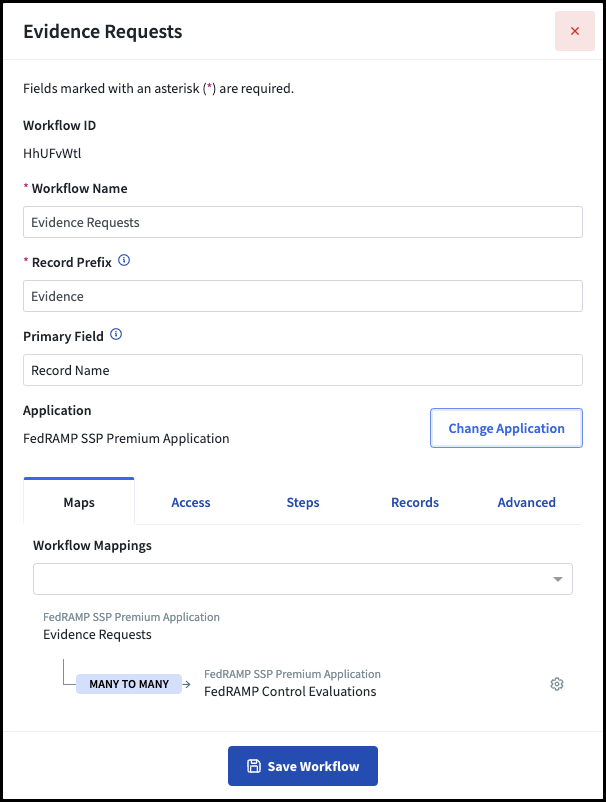This screenshot has width=606, height=802.
Task: Click the Save Workflow button
Action: pos(303,766)
